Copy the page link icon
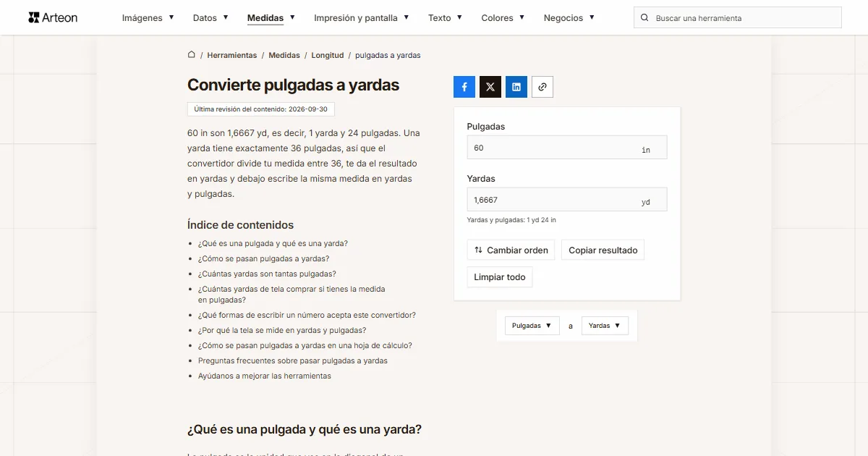 tap(542, 87)
